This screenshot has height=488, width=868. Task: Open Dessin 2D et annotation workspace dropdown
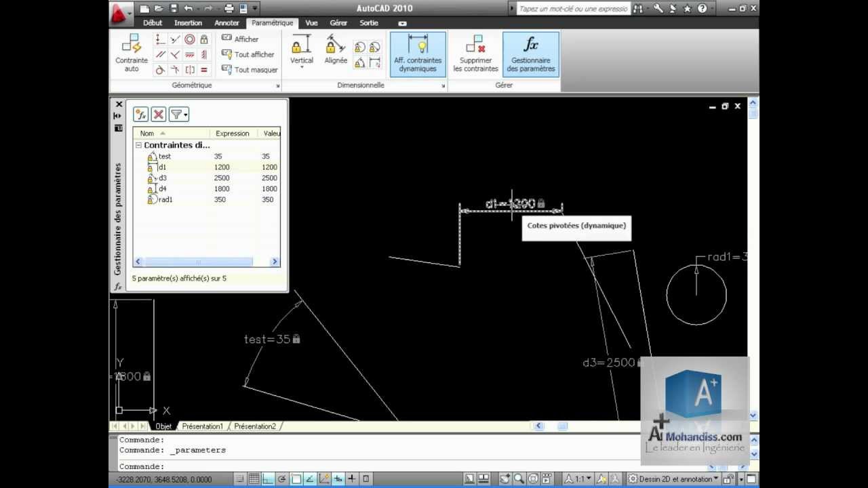click(x=673, y=479)
